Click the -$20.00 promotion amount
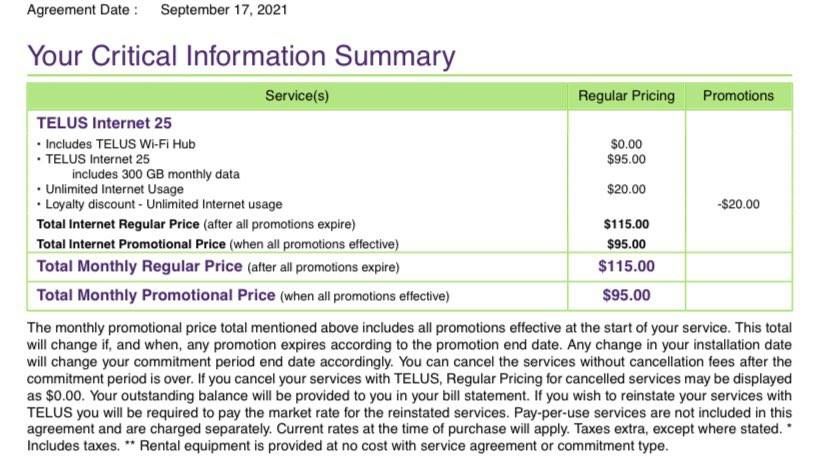The width and height of the screenshot is (828, 468). (x=738, y=204)
